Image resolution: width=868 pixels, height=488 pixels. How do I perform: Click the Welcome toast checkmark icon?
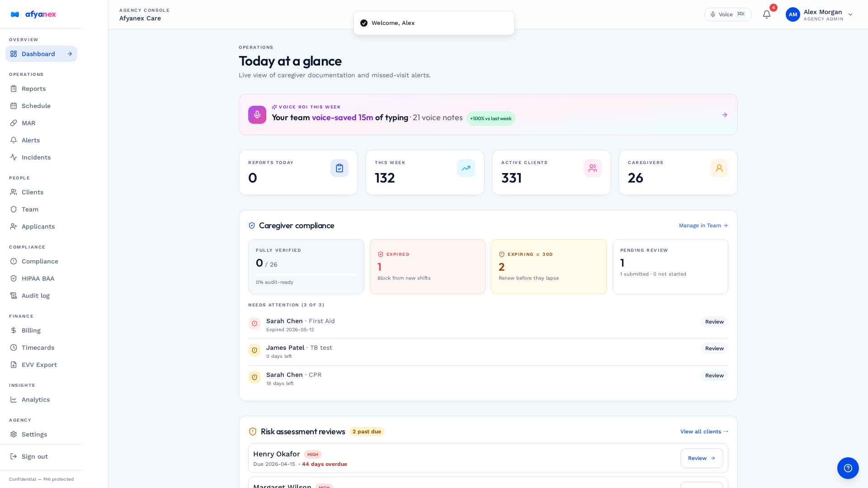(x=364, y=23)
